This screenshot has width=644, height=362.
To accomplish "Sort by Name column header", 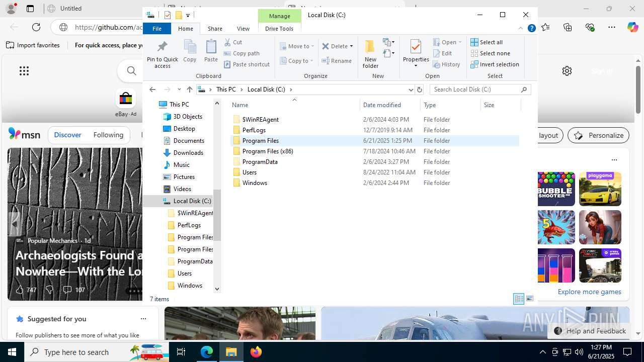I will click(x=295, y=105).
